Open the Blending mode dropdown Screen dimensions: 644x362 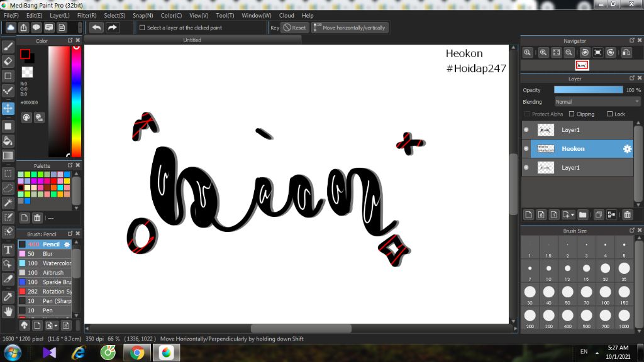pos(597,102)
